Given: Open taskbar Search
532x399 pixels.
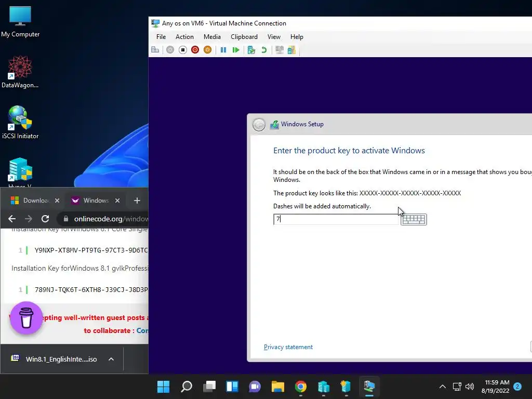Looking at the screenshot, I should pyautogui.click(x=187, y=387).
